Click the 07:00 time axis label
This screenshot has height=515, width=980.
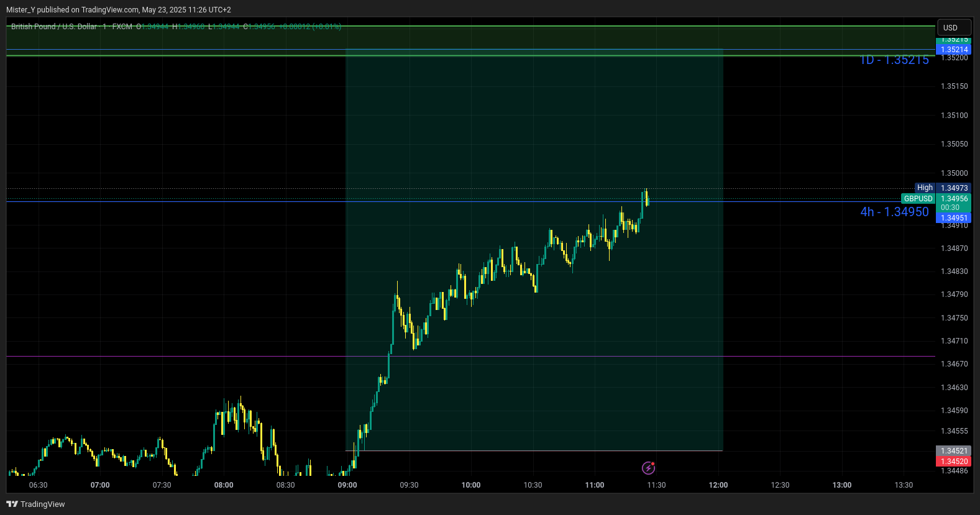[100, 485]
